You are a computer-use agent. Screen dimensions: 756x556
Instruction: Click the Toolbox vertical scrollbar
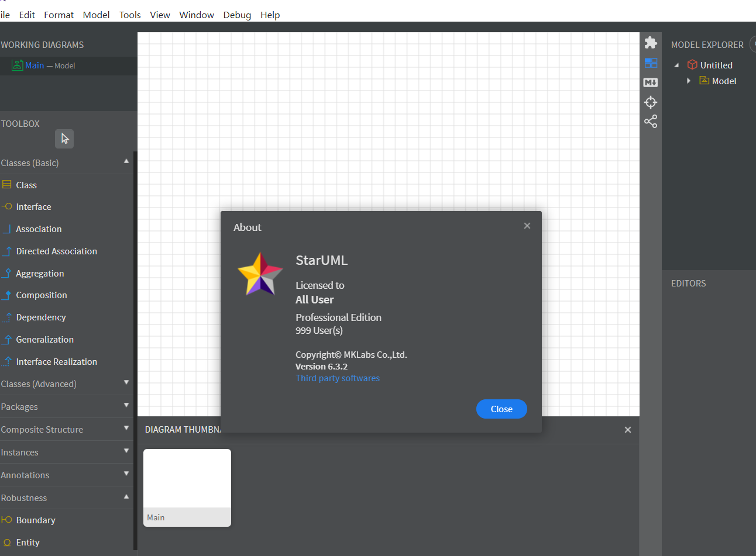(x=136, y=351)
